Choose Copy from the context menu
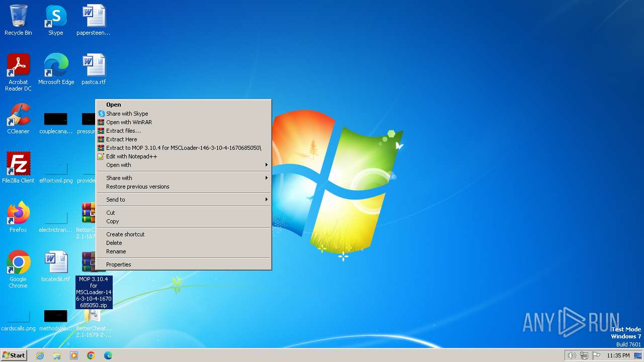 pos(184,221)
